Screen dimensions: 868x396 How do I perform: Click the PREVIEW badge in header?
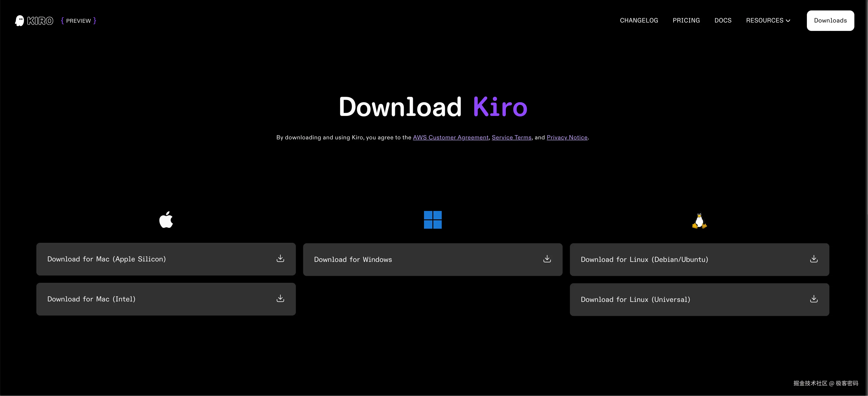(x=79, y=21)
